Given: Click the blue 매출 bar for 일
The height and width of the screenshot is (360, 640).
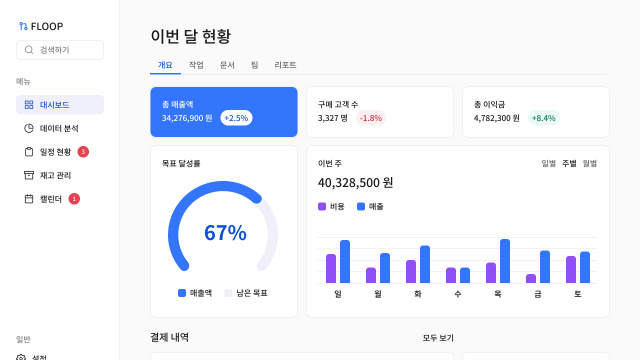Looking at the screenshot, I should pos(345,261).
